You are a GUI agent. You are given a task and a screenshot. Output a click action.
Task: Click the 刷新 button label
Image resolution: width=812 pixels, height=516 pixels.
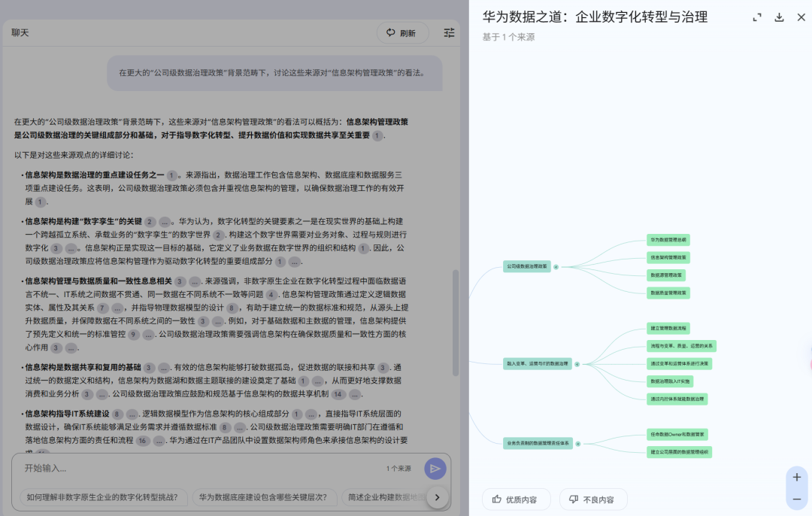[x=408, y=33]
